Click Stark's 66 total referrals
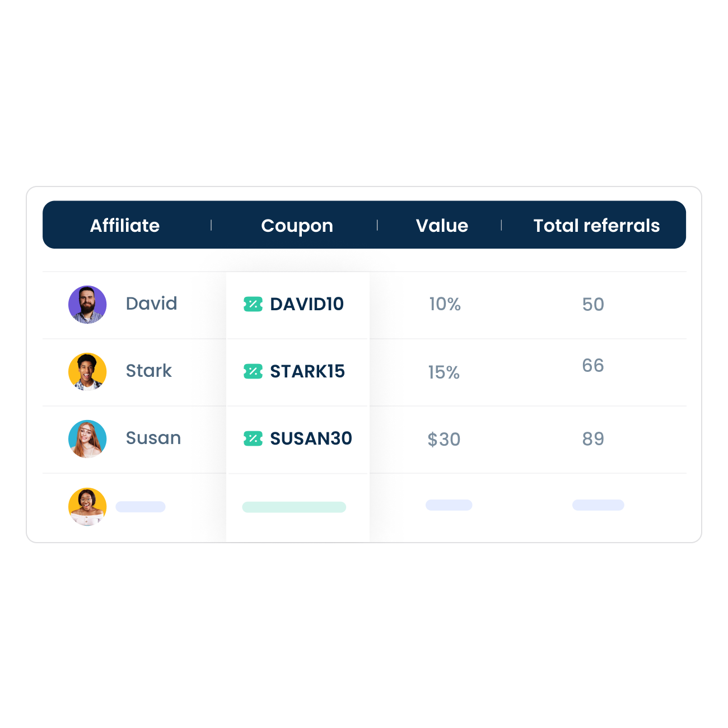This screenshot has width=728, height=728. tap(593, 366)
